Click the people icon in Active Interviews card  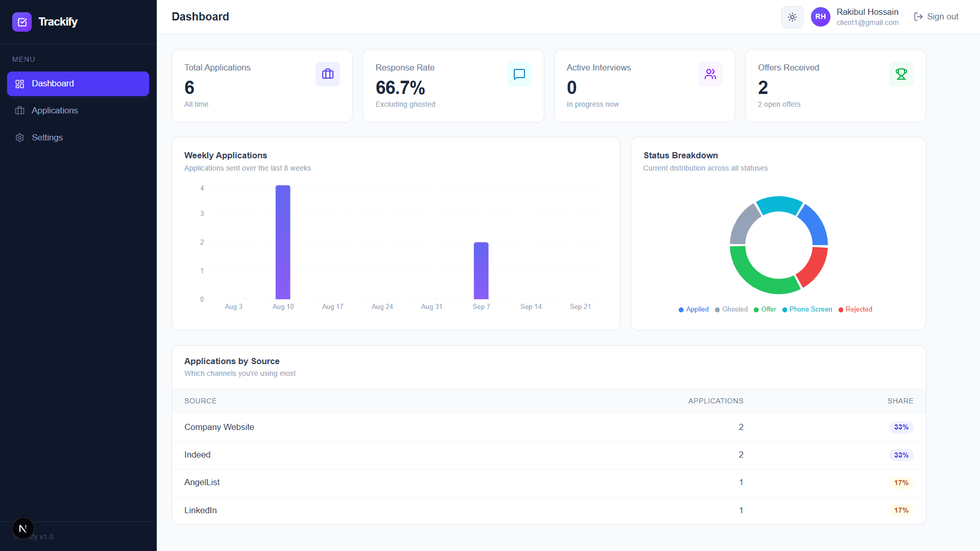[x=710, y=74]
